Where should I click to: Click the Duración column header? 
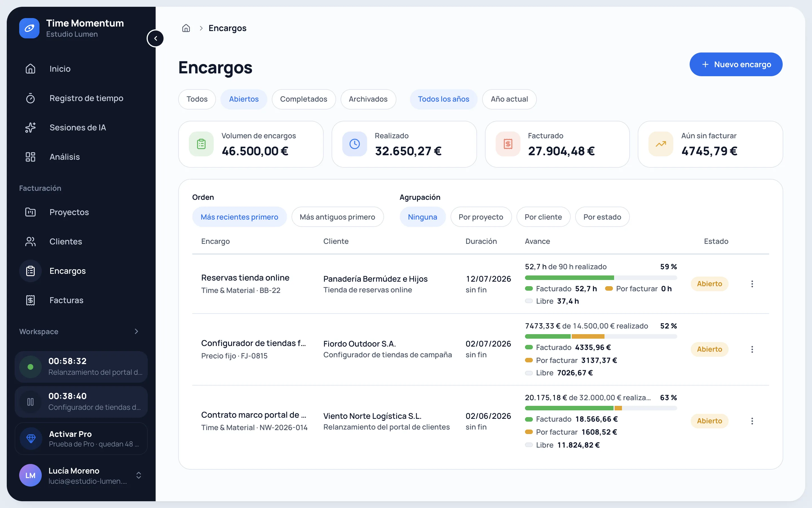click(x=481, y=241)
